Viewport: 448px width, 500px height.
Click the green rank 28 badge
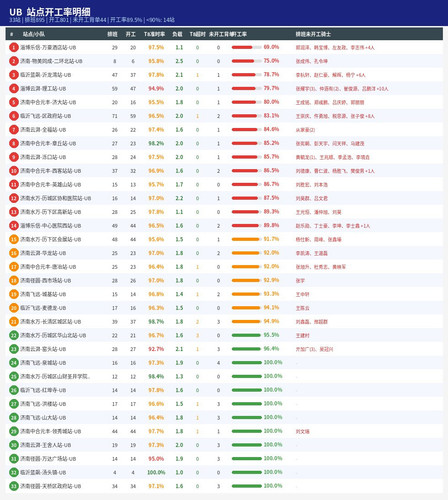click(x=14, y=418)
